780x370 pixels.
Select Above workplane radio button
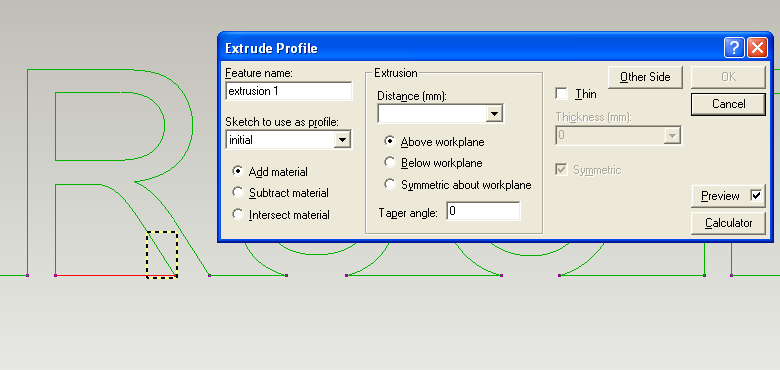pos(390,142)
